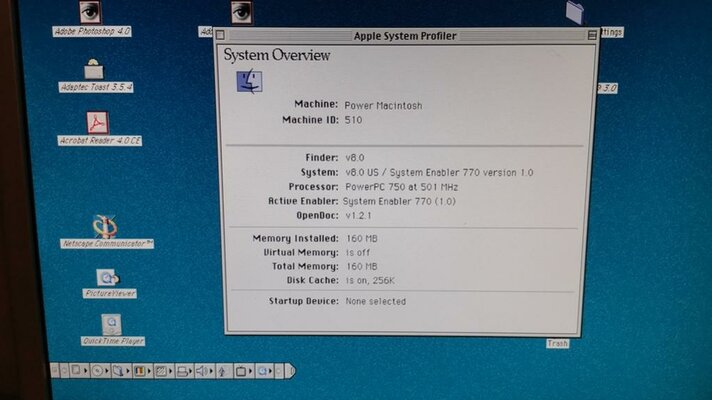712x400 pixels.
Task: Click the Apple System Profiler title bar
Action: coord(405,36)
